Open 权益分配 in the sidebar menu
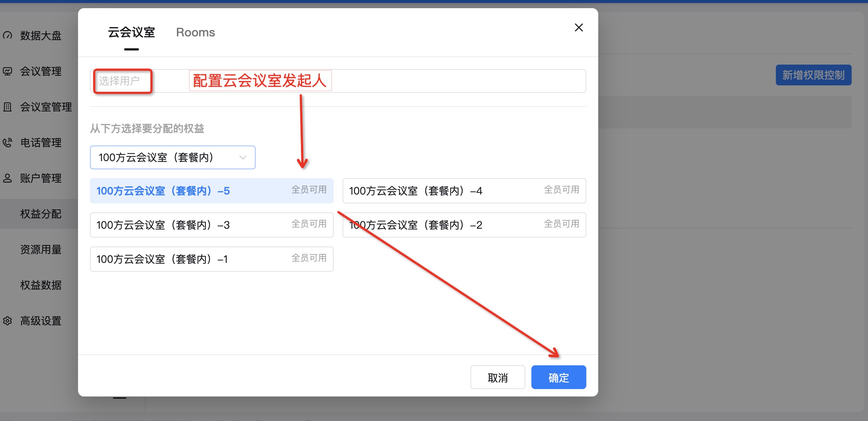 point(41,214)
